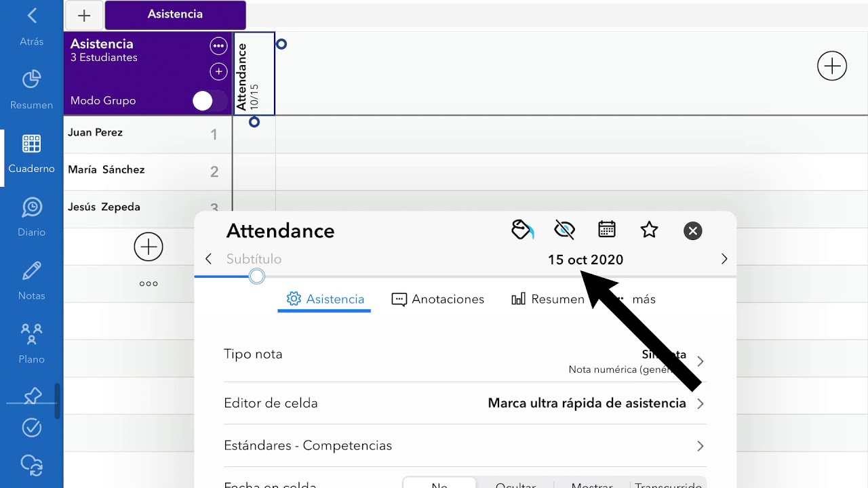Click the cloud sync icon
This screenshot has height=488, width=868.
[32, 464]
